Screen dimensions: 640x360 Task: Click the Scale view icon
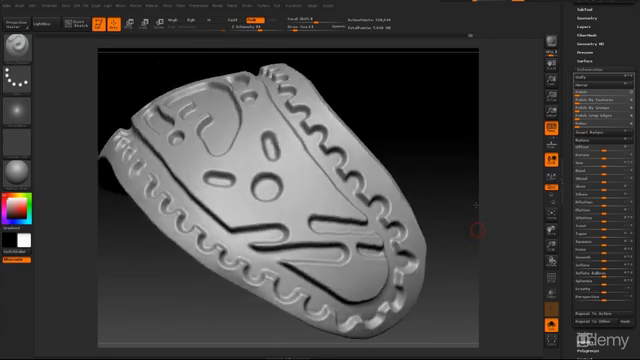551,246
